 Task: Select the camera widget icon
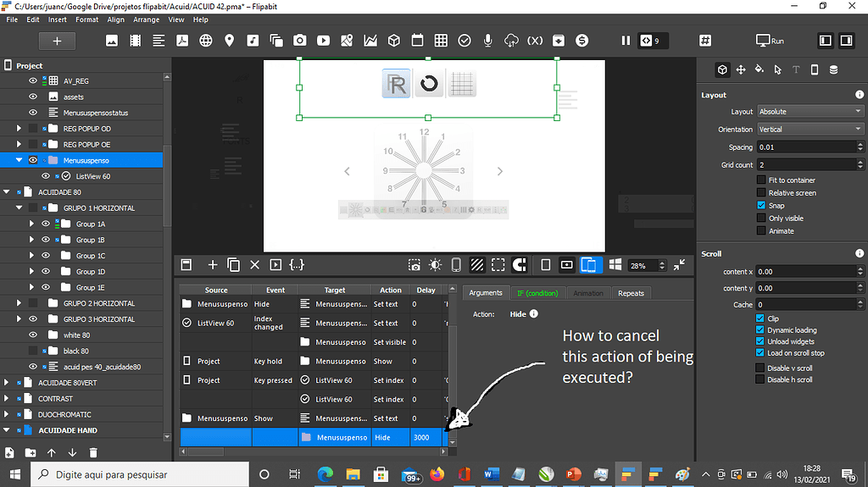(300, 41)
